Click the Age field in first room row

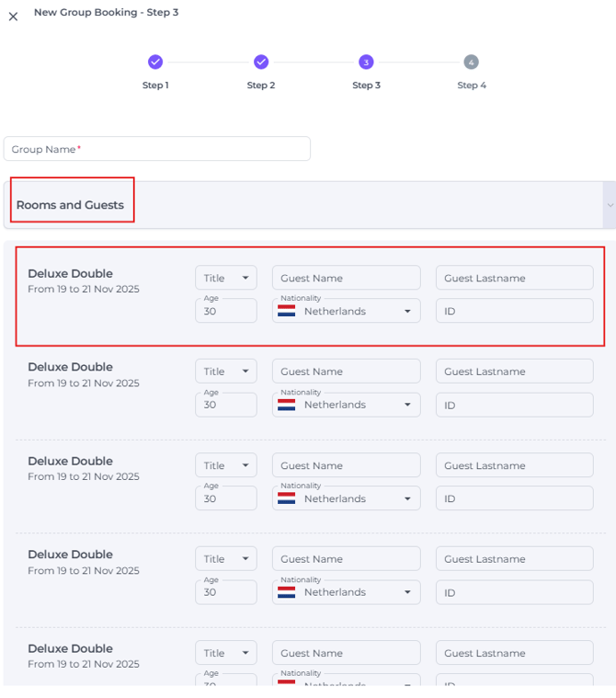(225, 311)
